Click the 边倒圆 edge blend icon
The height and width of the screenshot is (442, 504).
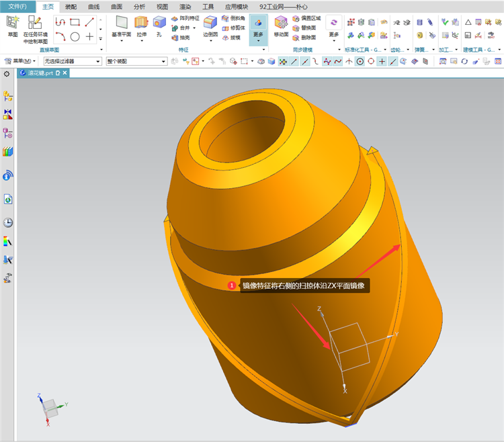tap(210, 22)
